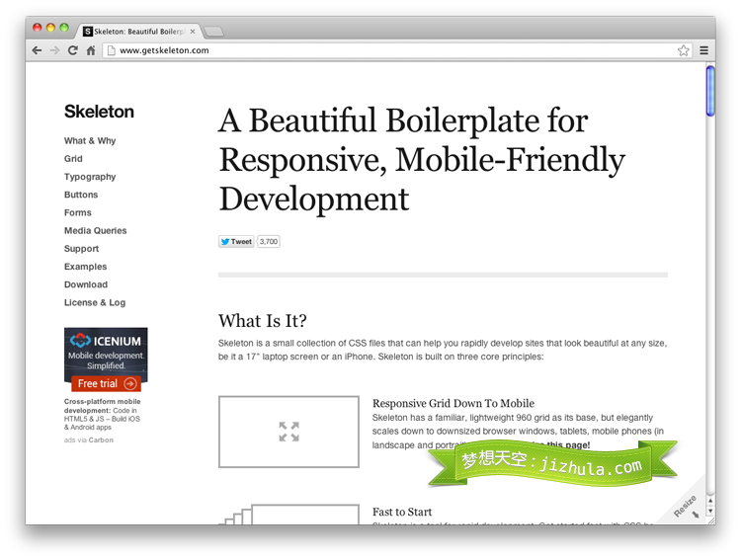Open the Download nav link
Image resolution: width=741 pixels, height=560 pixels.
pyautogui.click(x=86, y=284)
